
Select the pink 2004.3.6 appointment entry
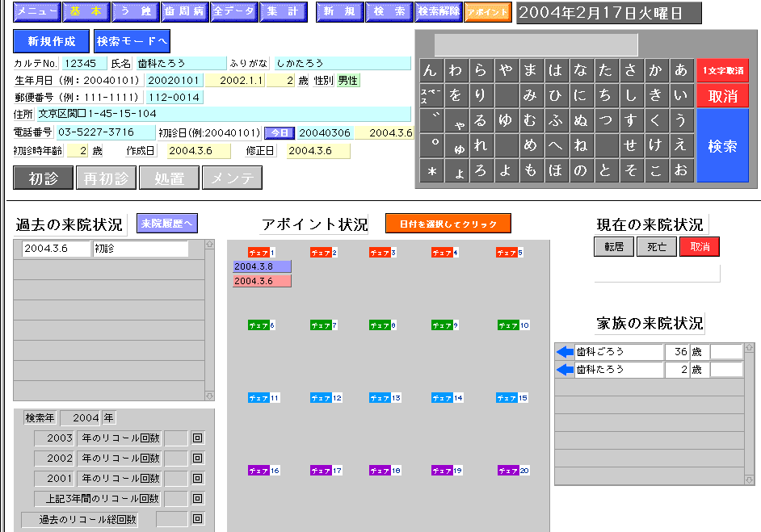262,281
